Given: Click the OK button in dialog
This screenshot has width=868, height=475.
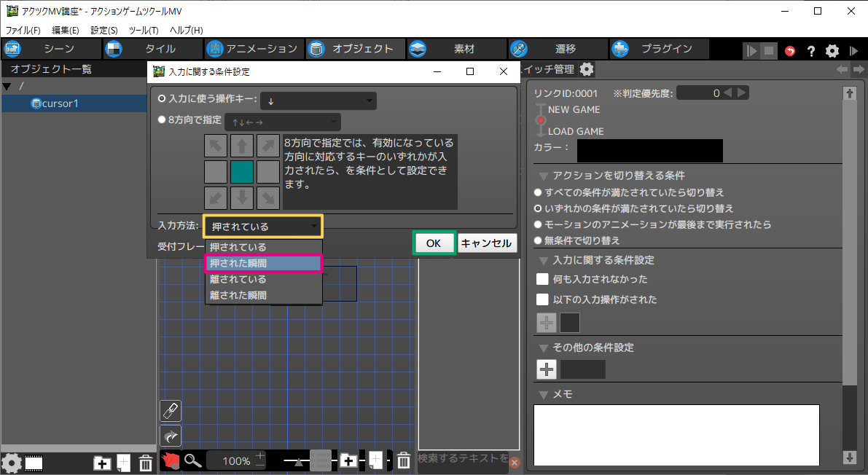Looking at the screenshot, I should (434, 243).
